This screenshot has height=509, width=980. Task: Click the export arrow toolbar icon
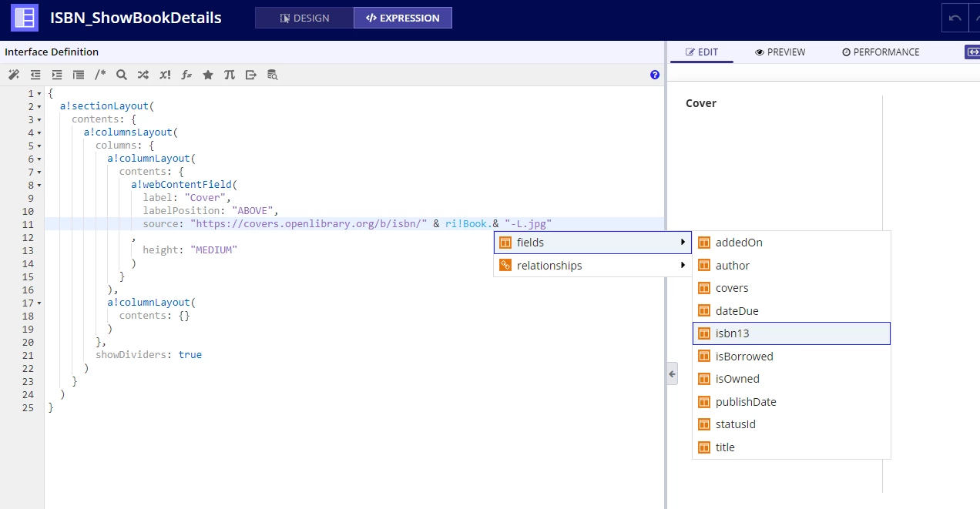pos(251,75)
